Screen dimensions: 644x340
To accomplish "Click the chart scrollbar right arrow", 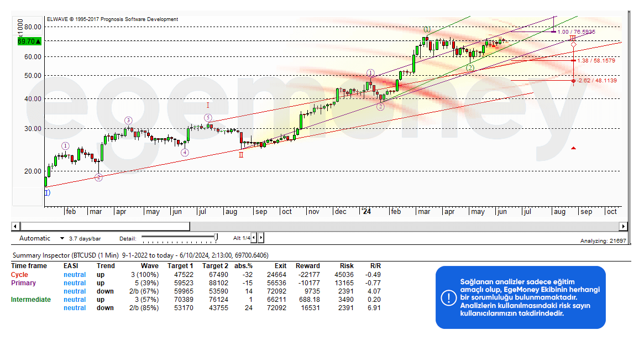I will (x=623, y=226).
